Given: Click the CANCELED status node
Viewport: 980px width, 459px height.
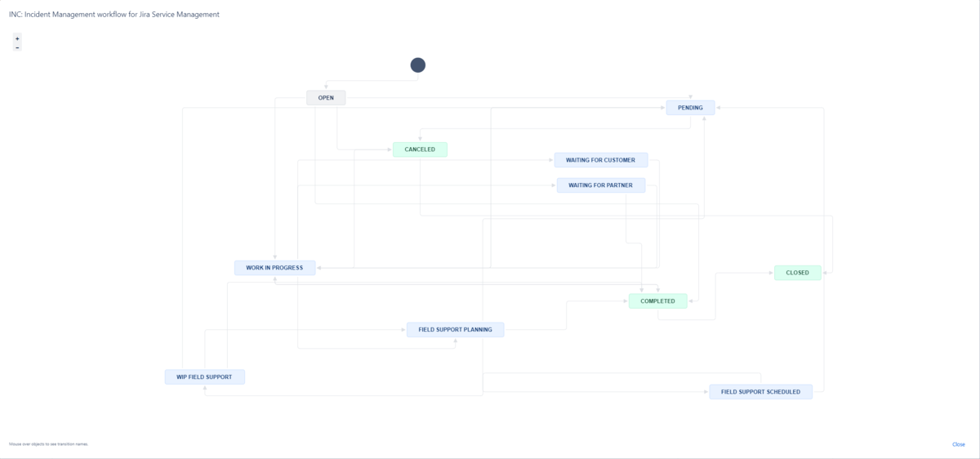Looking at the screenshot, I should point(420,149).
